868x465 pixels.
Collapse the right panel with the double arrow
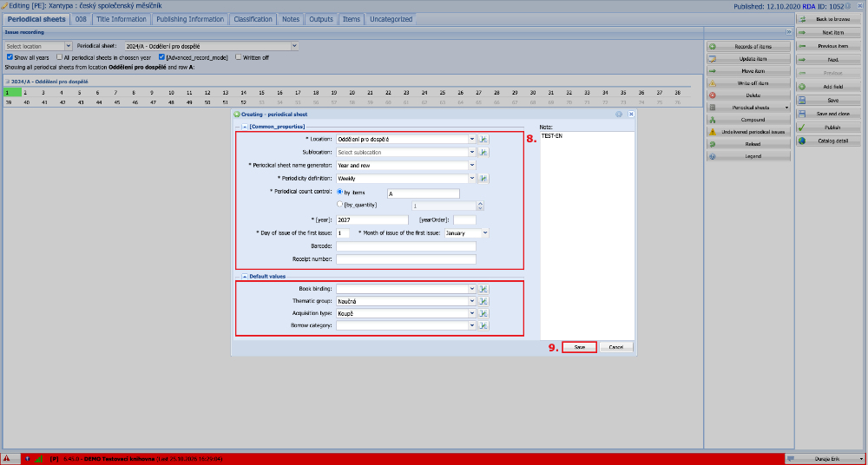click(789, 32)
